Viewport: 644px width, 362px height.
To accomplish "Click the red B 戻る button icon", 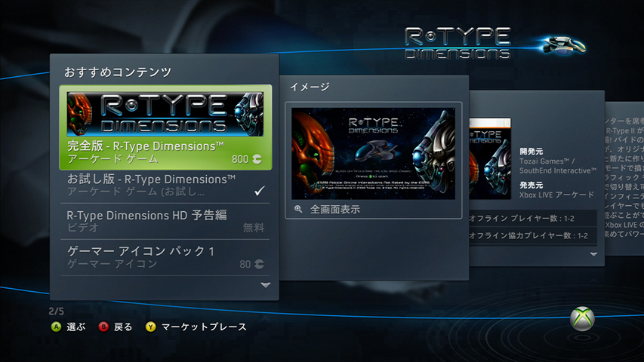I will click(x=103, y=327).
